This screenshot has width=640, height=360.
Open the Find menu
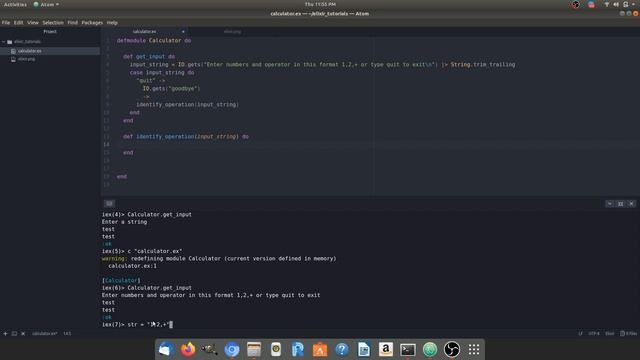(72, 23)
